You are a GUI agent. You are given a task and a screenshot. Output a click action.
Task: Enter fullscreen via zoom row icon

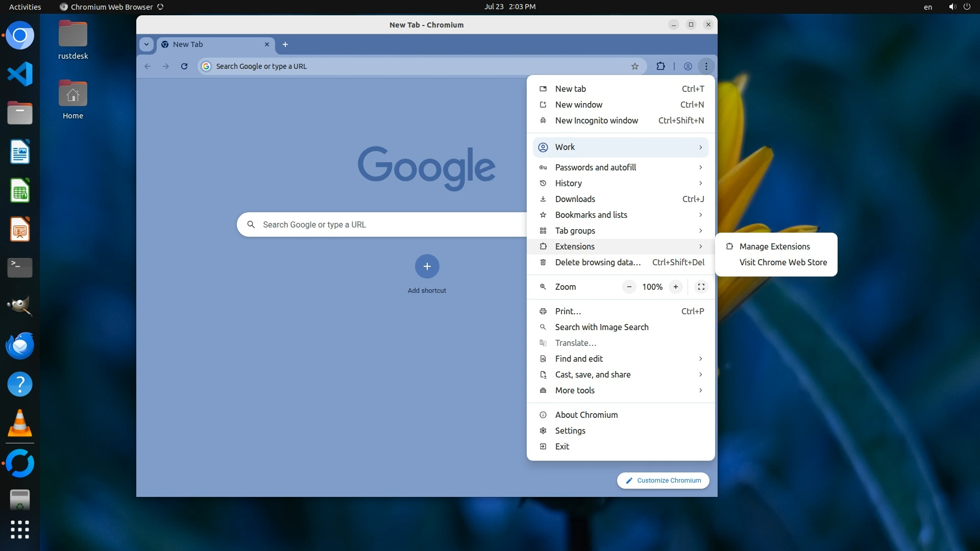(x=701, y=287)
